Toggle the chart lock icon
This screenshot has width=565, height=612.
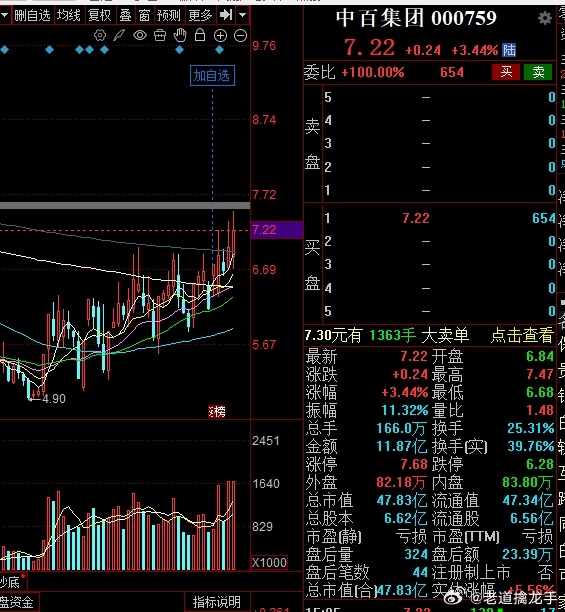tap(200, 35)
